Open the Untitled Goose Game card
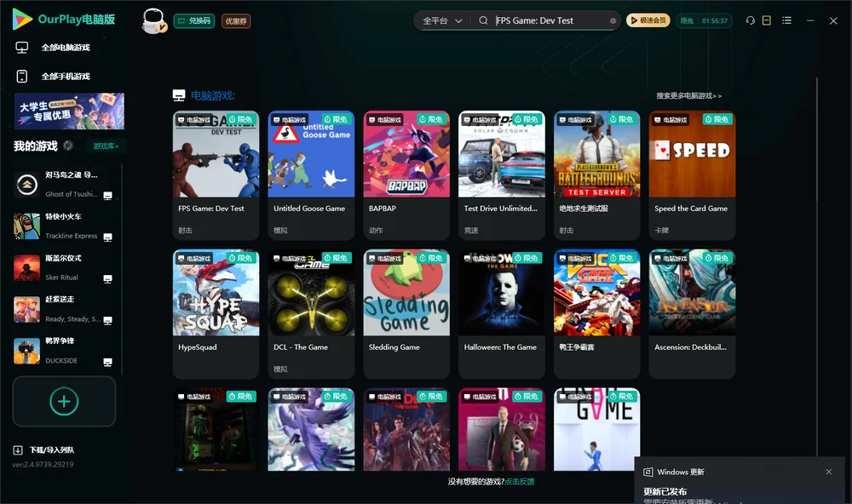The image size is (852, 504). [311, 175]
